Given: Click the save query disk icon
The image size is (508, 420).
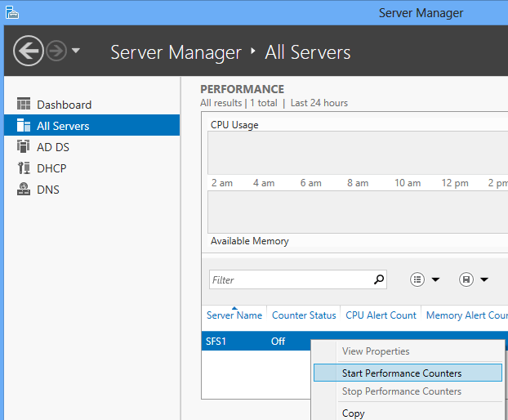Looking at the screenshot, I should tap(466, 279).
